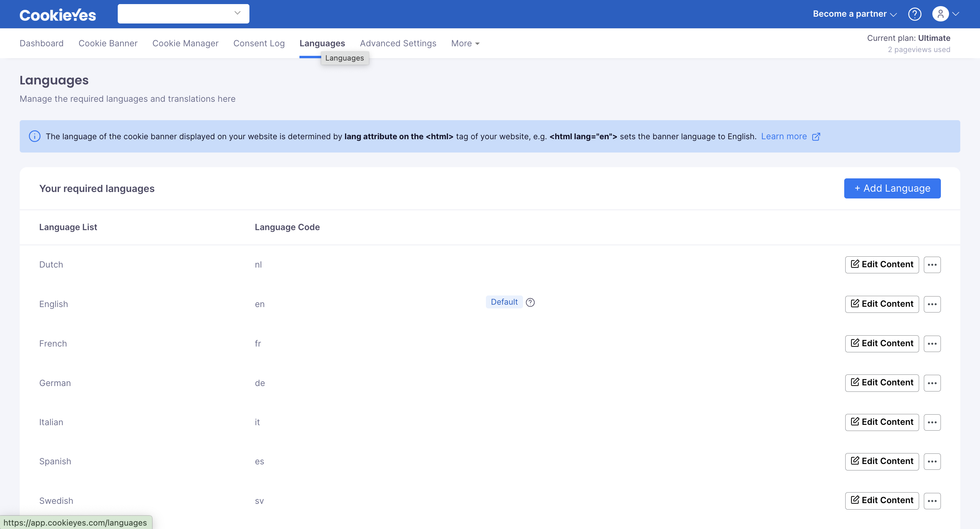
Task: Click three-dots menu in French row
Action: pos(932,344)
